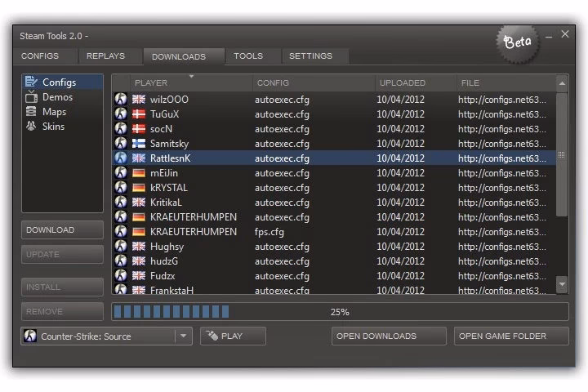
Task: Sort by the PLAYER column header
Action: (x=191, y=83)
